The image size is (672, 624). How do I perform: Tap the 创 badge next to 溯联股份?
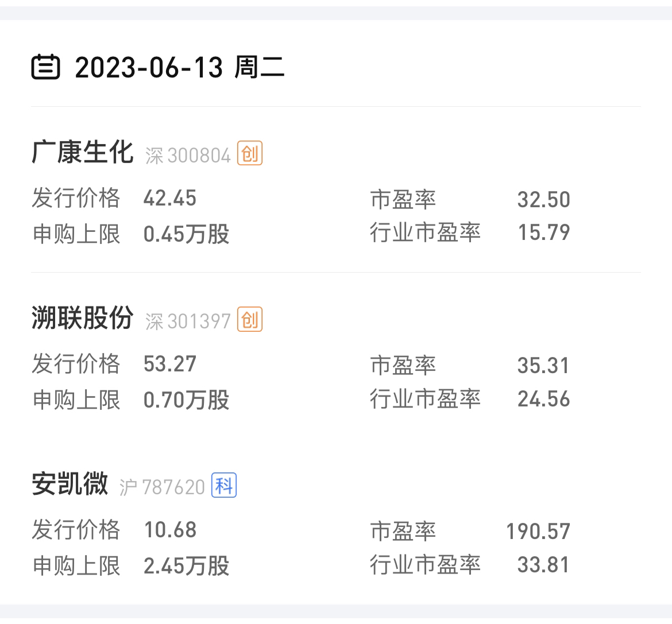[250, 320]
